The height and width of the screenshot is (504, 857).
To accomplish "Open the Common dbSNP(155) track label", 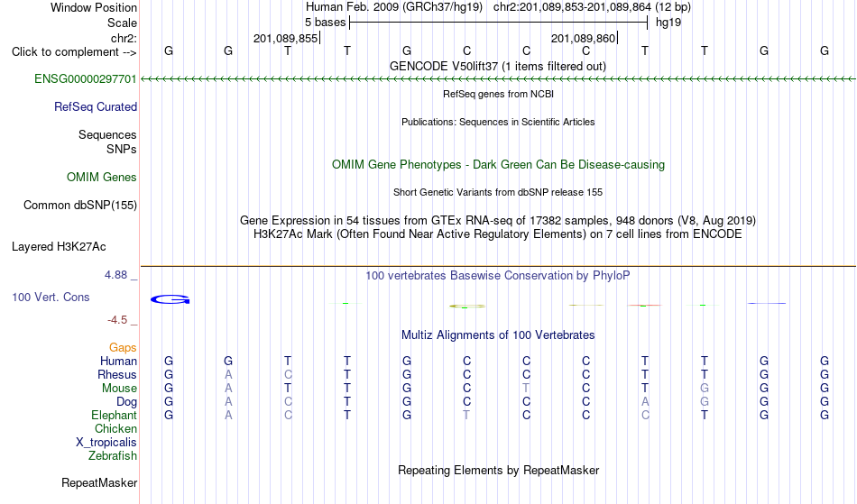I will (x=80, y=205).
